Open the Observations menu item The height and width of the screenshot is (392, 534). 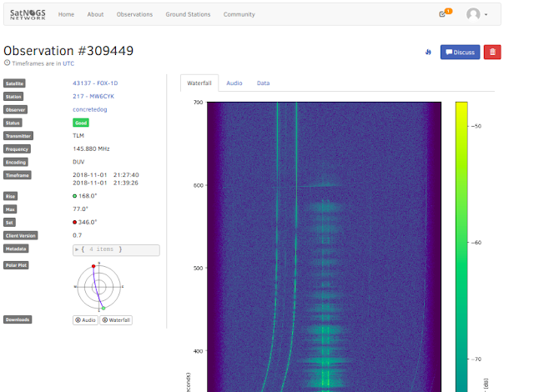point(134,14)
